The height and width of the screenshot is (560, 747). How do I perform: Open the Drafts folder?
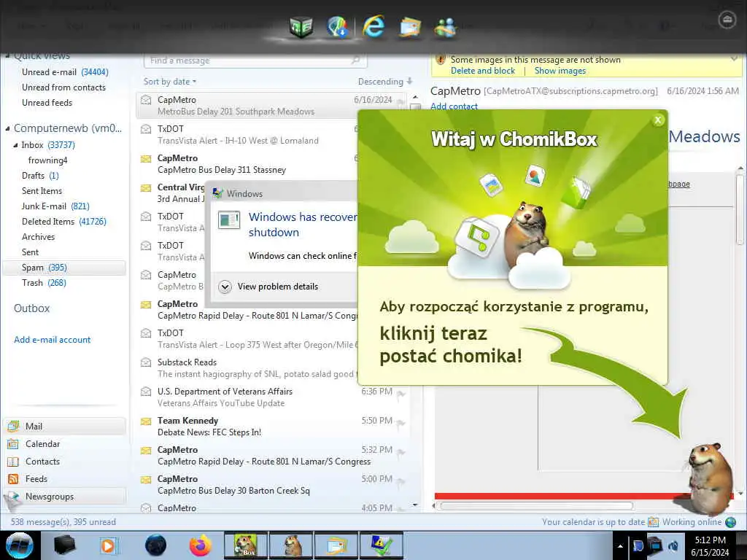click(x=40, y=175)
